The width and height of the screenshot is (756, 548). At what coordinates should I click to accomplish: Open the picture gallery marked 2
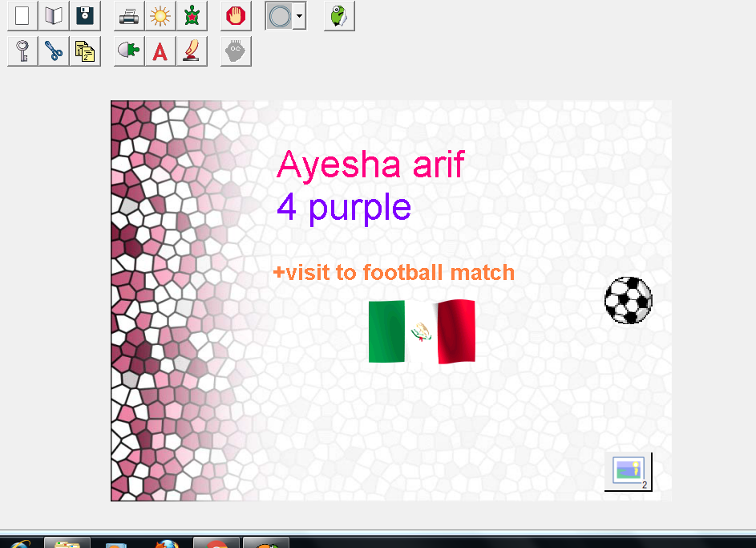tap(628, 472)
